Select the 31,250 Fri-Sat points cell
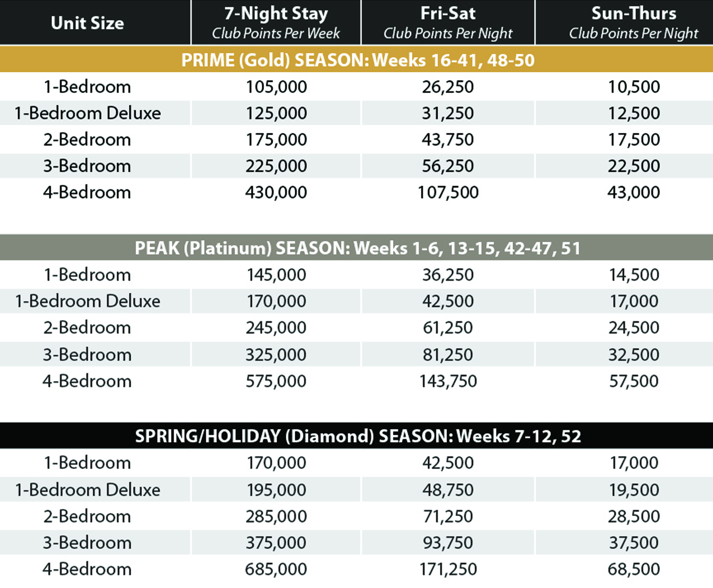713x588 pixels. (x=448, y=113)
